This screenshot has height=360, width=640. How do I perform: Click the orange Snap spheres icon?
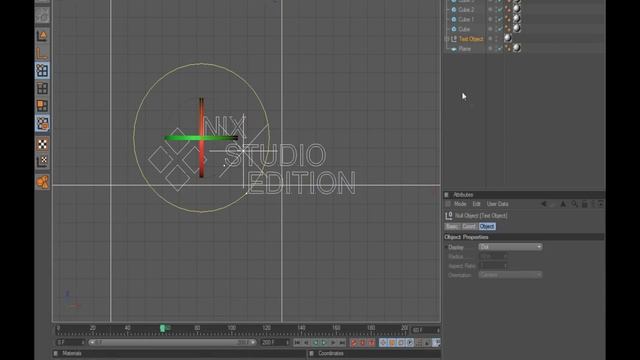click(x=42, y=182)
